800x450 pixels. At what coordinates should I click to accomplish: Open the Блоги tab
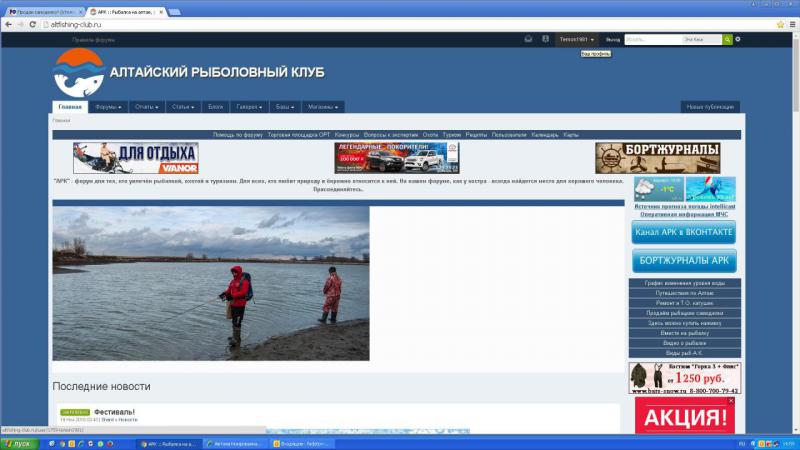[215, 107]
